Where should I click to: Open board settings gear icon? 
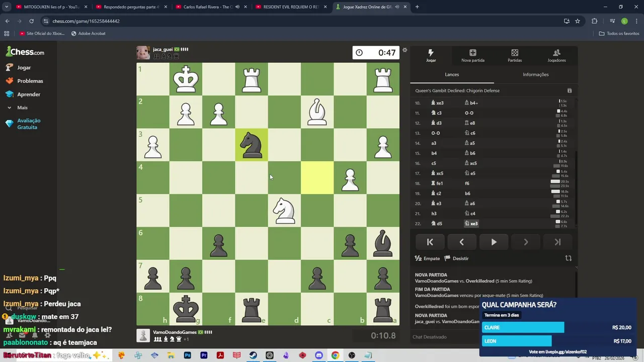pyautogui.click(x=405, y=50)
